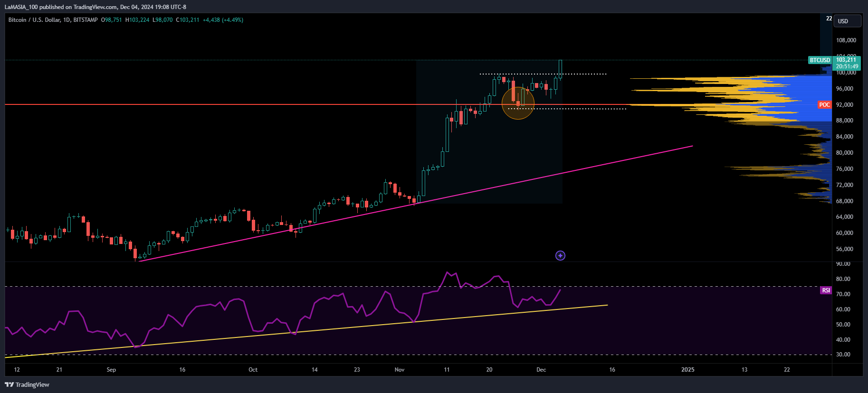This screenshot has height=393, width=868.
Task: Click the Sep label on the time axis
Action: pyautogui.click(x=111, y=370)
